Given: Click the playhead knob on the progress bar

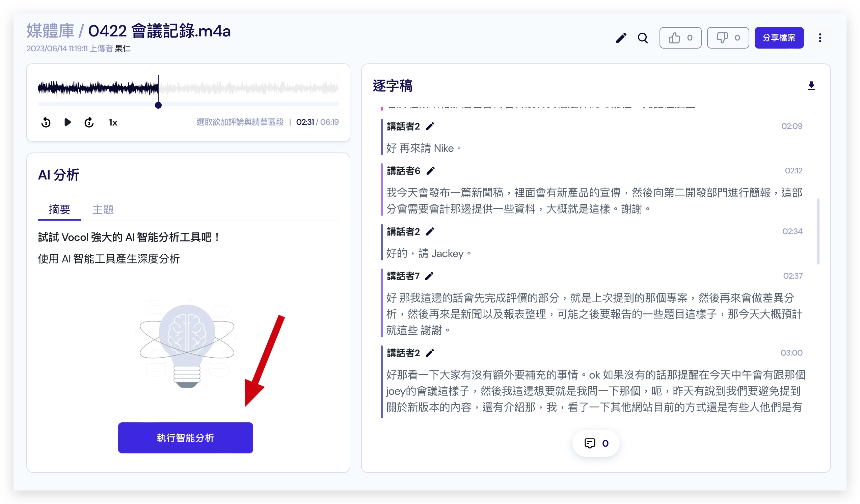Looking at the screenshot, I should [158, 105].
